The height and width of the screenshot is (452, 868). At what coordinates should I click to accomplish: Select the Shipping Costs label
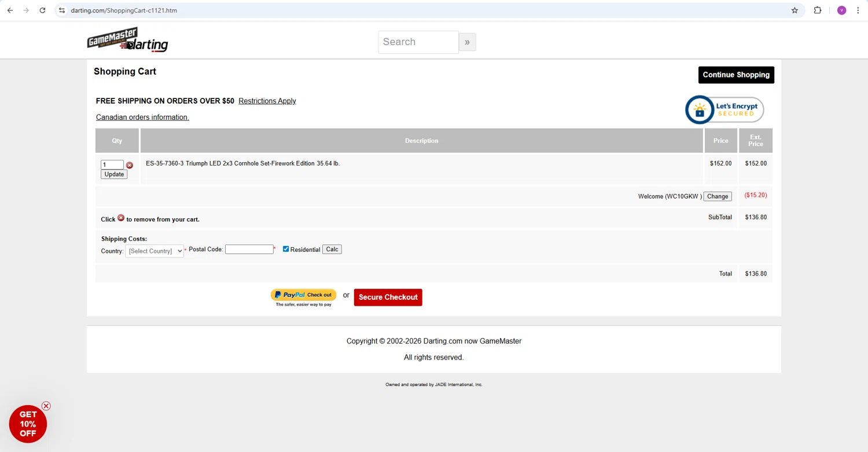coord(124,238)
